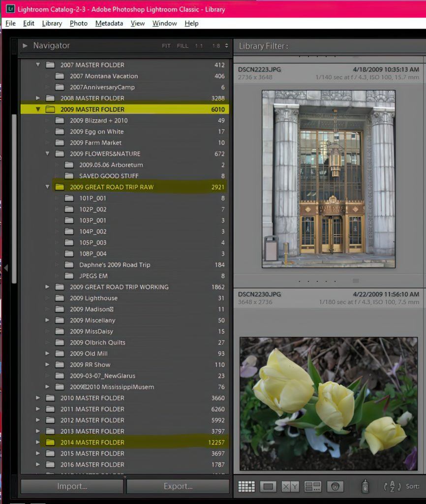Set Navigator zoom to 1:1
426x504 pixels.
click(199, 46)
